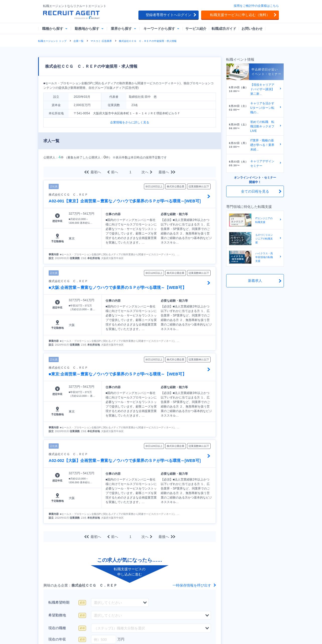
Task: Open ITエンジニアの転職支援 thumbnail
Action: (240, 220)
